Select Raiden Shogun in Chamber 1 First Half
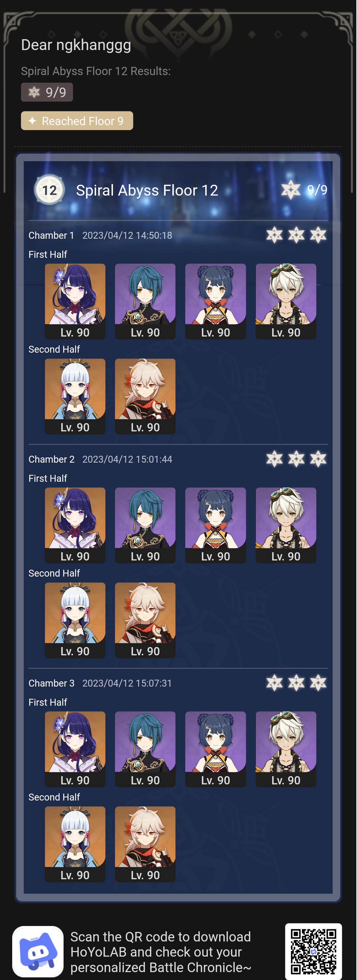The image size is (357, 980). coord(75,301)
